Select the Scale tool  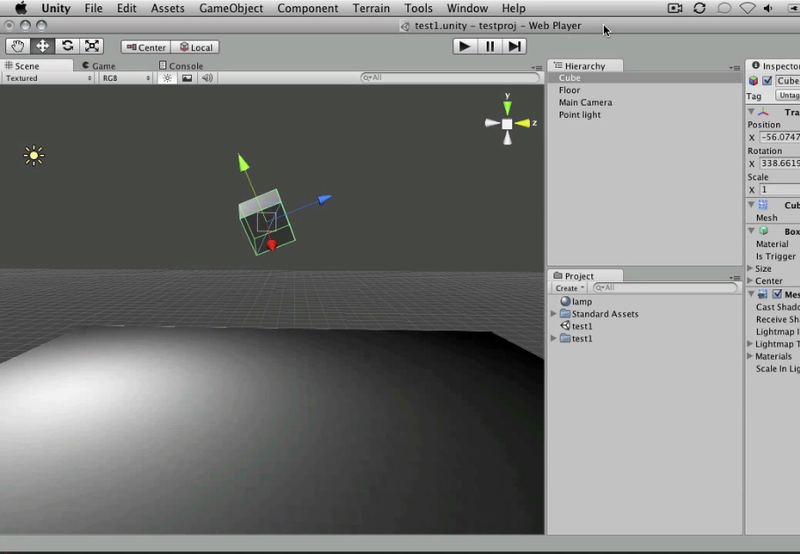coord(92,46)
